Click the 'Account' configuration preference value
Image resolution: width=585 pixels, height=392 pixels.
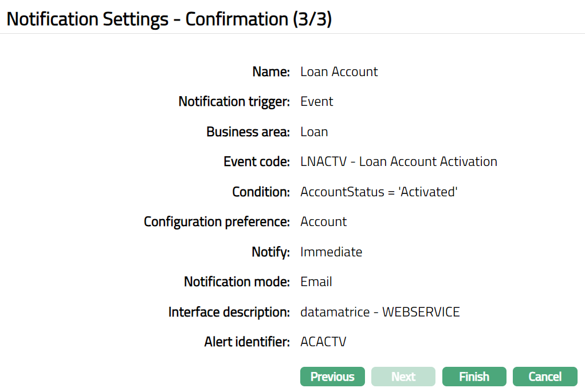tap(324, 222)
